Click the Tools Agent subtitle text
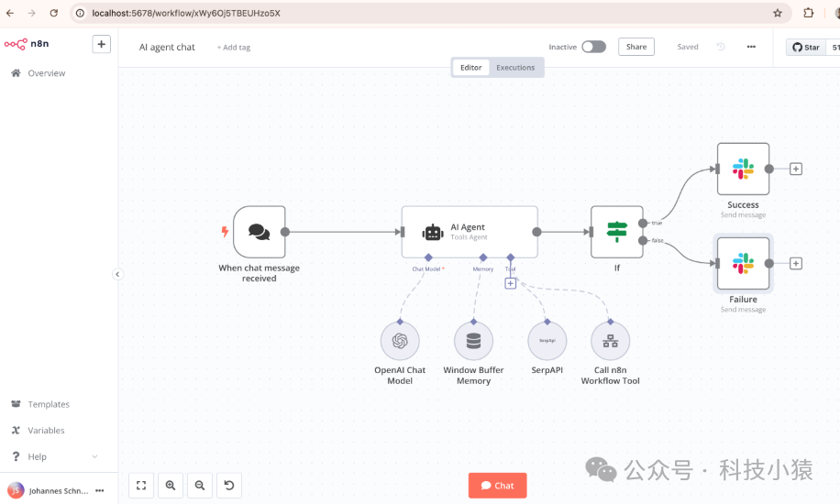840x504 pixels. tap(469, 237)
